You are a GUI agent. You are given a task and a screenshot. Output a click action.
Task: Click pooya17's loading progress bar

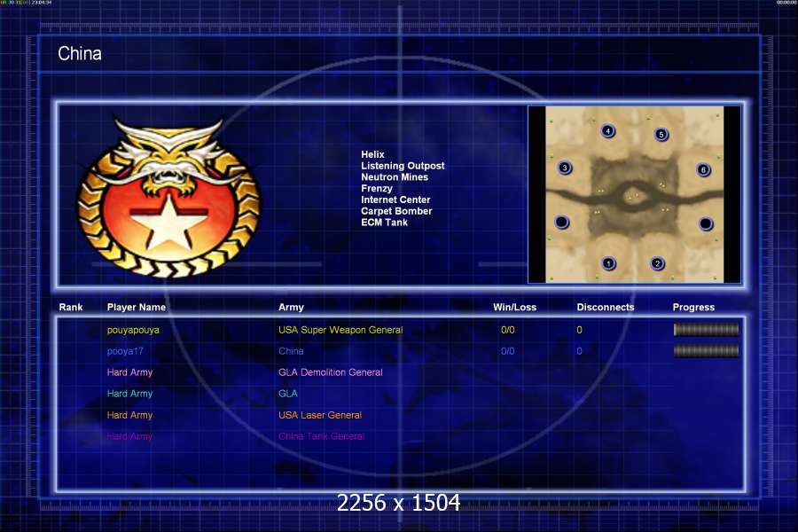pyautogui.click(x=706, y=351)
